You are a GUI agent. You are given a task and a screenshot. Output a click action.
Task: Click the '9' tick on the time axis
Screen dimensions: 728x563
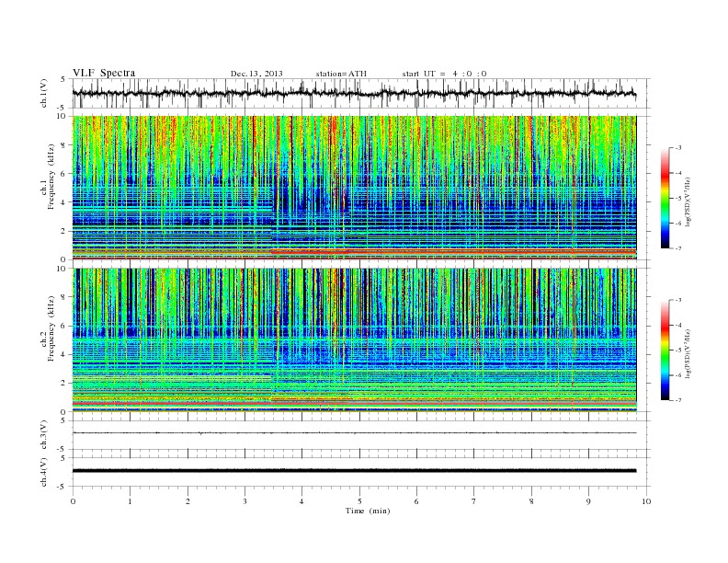click(x=588, y=501)
